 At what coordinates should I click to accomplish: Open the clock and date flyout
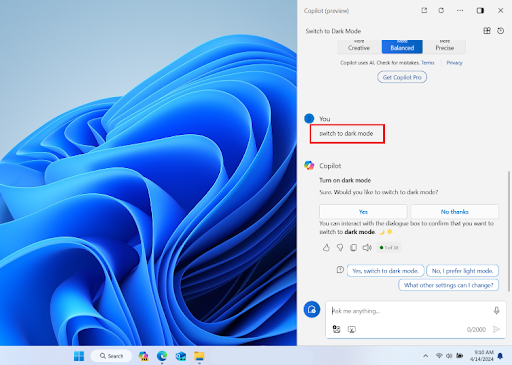[x=482, y=356]
